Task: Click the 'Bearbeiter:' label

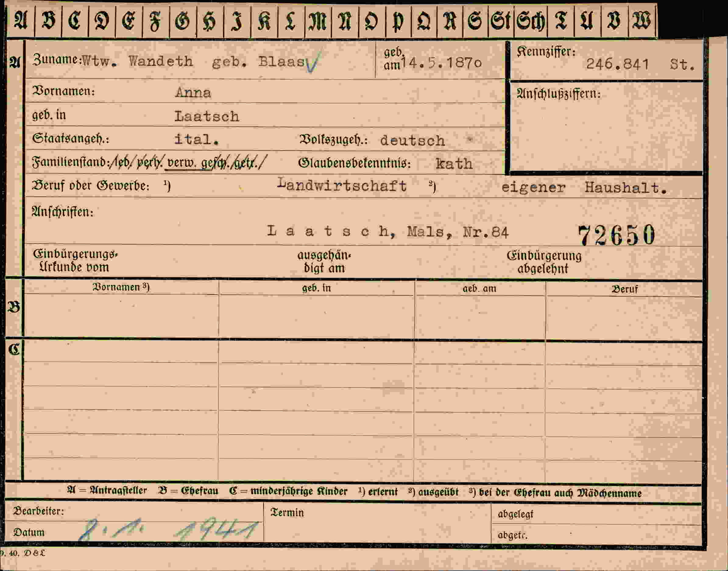Action: point(38,511)
